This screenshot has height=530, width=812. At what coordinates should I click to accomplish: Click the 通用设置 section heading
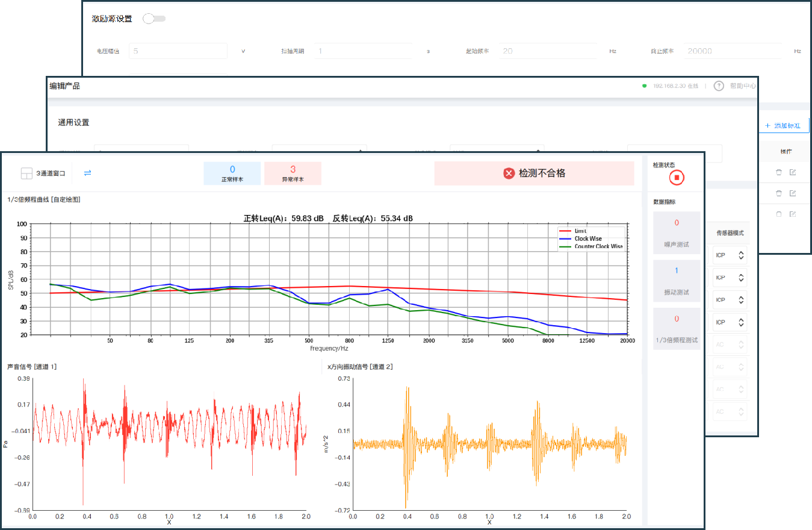point(73,122)
